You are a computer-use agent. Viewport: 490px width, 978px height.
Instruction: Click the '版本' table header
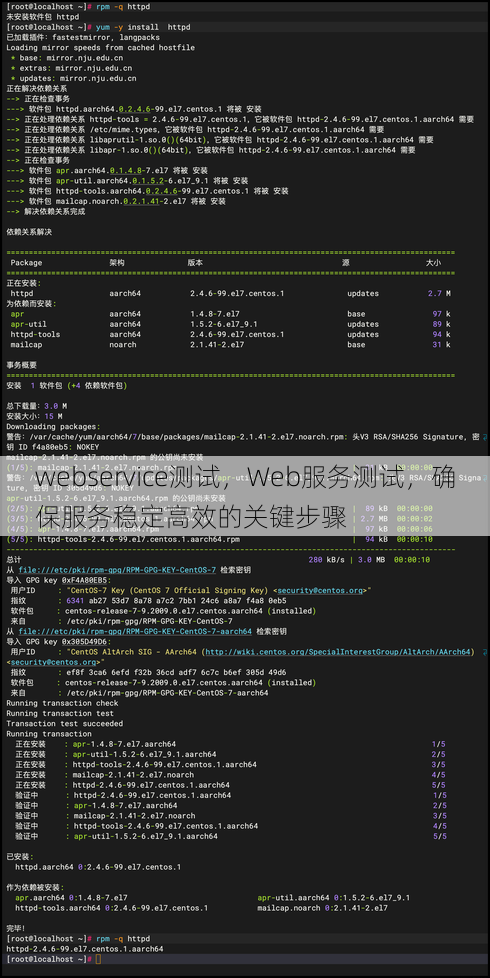pyautogui.click(x=195, y=263)
